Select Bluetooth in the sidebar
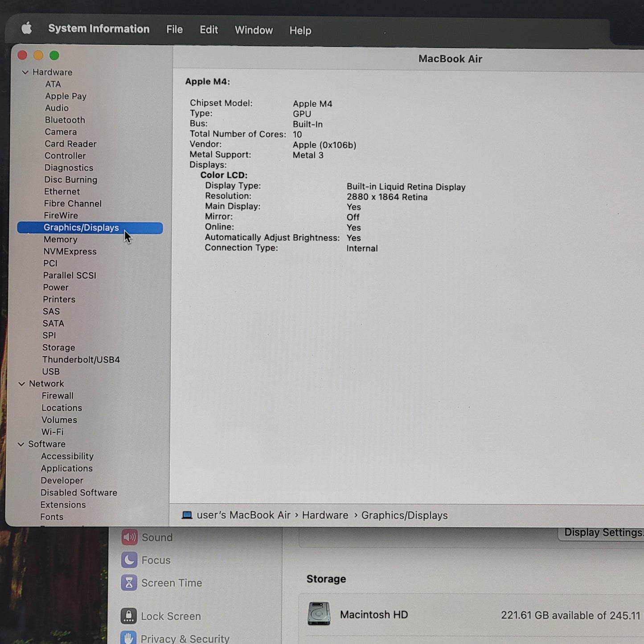The width and height of the screenshot is (644, 644). point(65,120)
